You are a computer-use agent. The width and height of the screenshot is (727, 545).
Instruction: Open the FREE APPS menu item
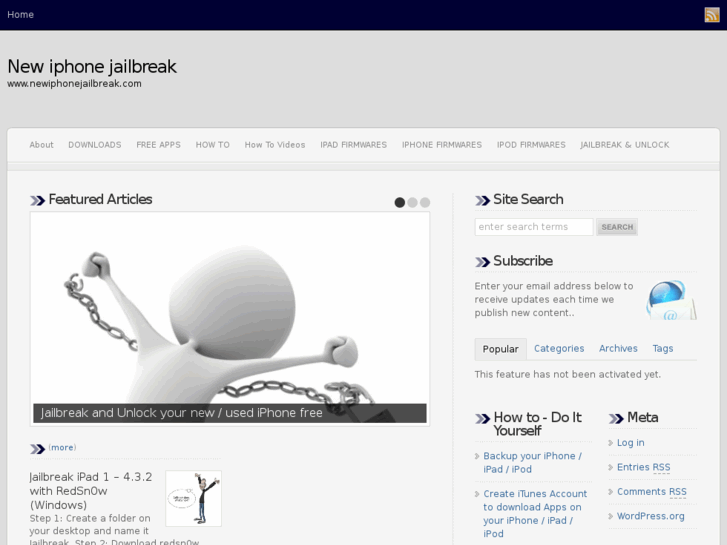tap(159, 145)
